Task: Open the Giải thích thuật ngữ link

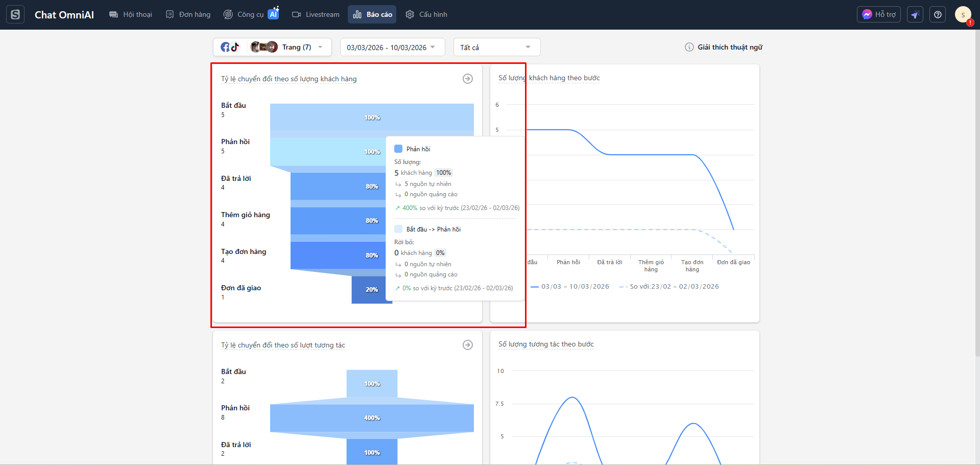Action: 730,47
